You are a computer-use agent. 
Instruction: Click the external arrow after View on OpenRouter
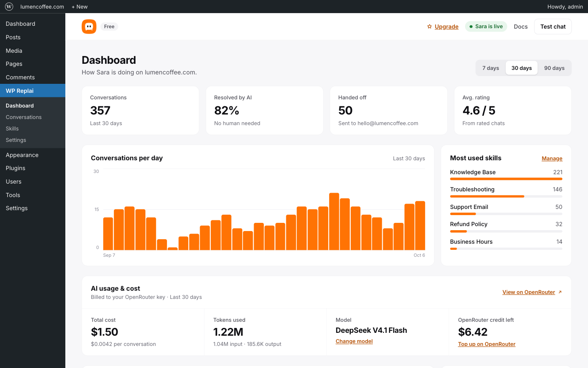[560, 292]
